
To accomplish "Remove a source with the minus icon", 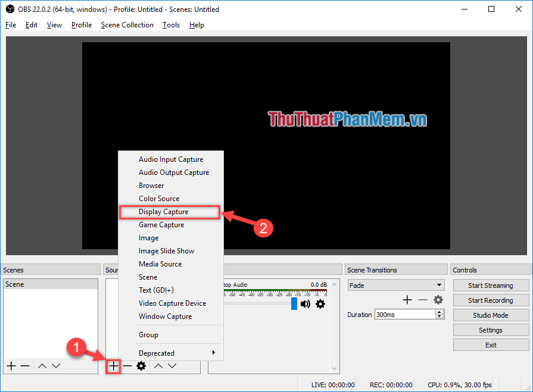I will click(127, 366).
